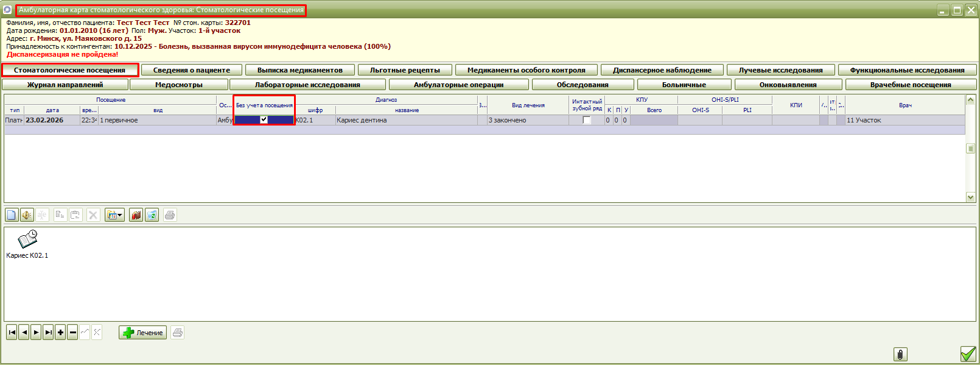Click the speaker sound icon in toolbar
Screen dimensions: 980x365
pos(27,215)
